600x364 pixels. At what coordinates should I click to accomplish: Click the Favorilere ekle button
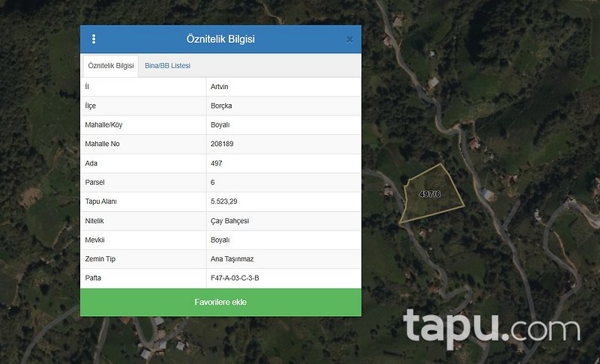[x=220, y=302]
